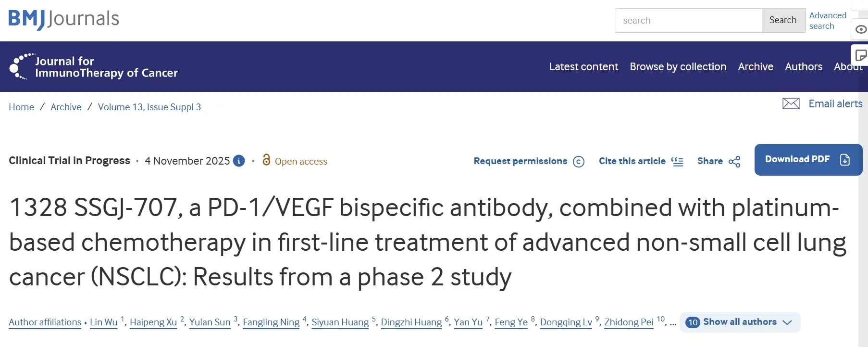Click the BMJ Journals logo

(63, 19)
